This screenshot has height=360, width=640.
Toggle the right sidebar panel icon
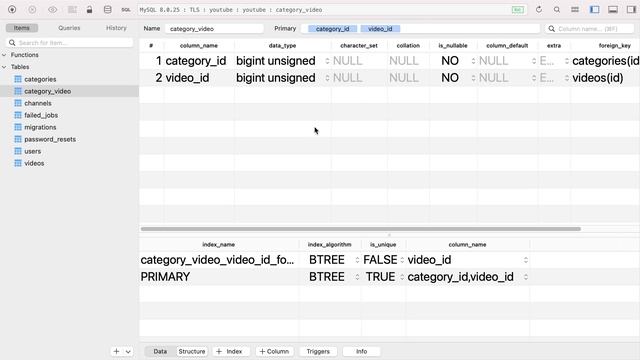631,9
